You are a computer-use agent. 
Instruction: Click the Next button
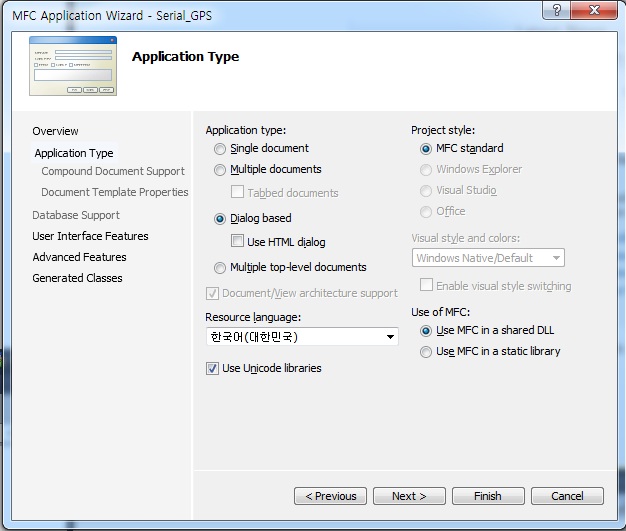pyautogui.click(x=409, y=496)
